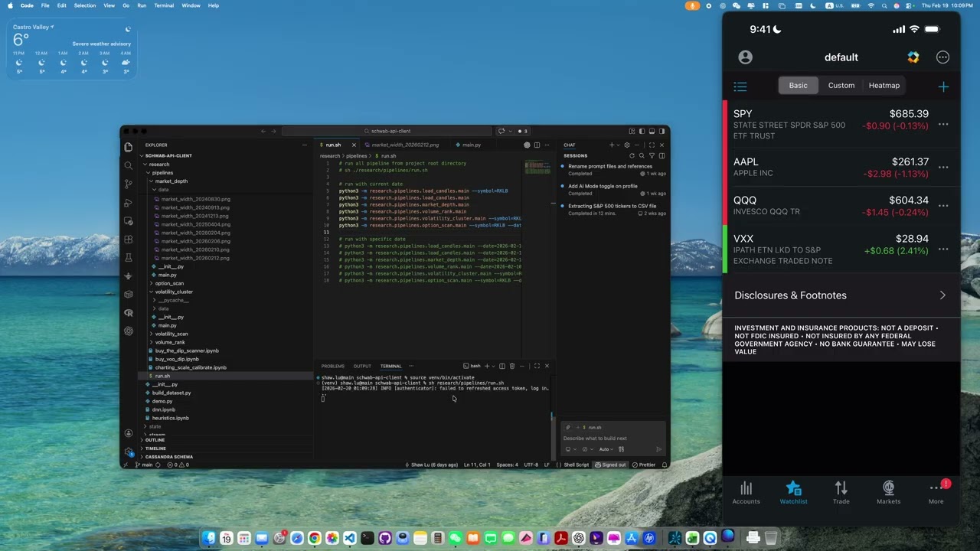
Task: Open the profile icon in the Schwab app
Action: (x=745, y=57)
